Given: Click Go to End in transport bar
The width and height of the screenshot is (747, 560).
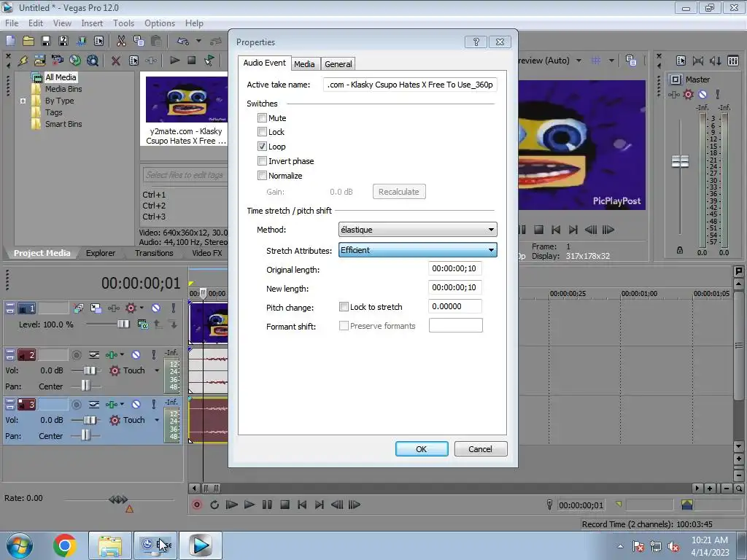Looking at the screenshot, I should tap(320, 505).
